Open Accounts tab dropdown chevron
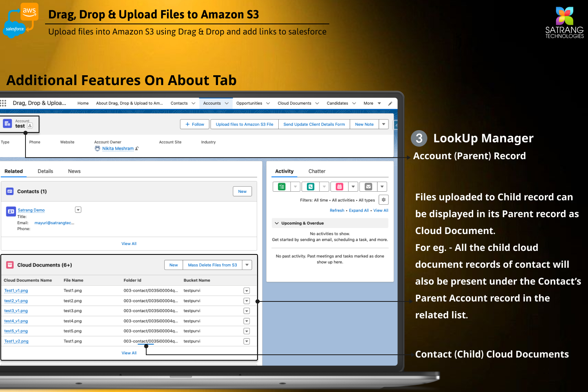The height and width of the screenshot is (392, 588). pyautogui.click(x=227, y=103)
